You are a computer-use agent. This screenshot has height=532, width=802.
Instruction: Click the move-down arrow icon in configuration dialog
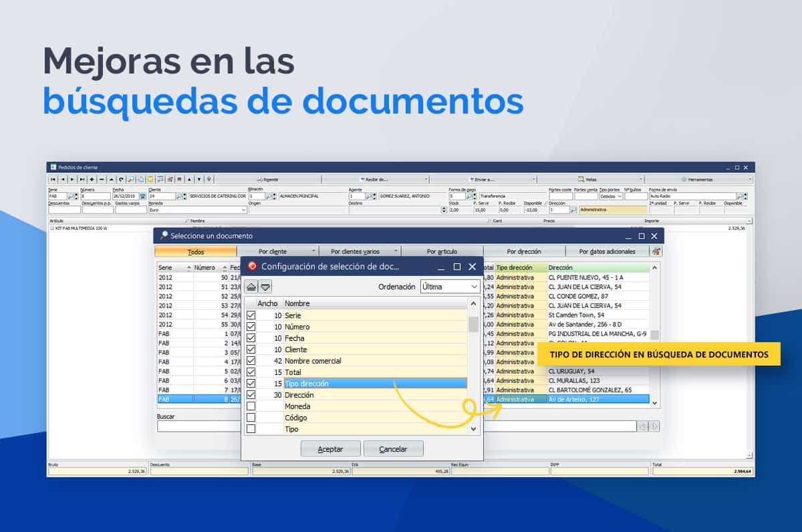click(x=265, y=286)
